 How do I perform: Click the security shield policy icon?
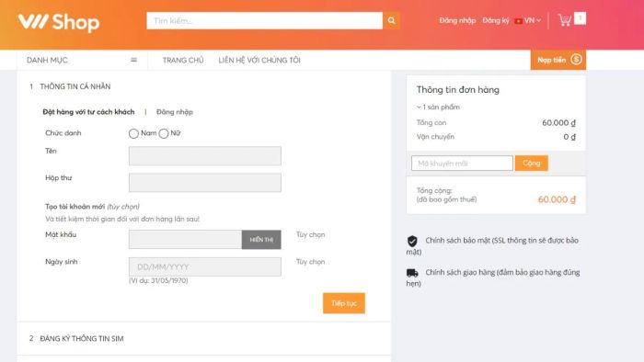412,241
